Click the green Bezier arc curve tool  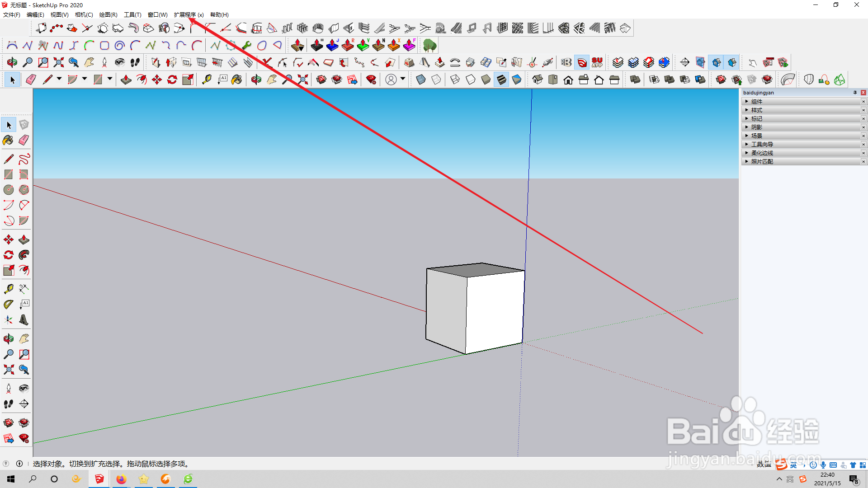(x=89, y=45)
